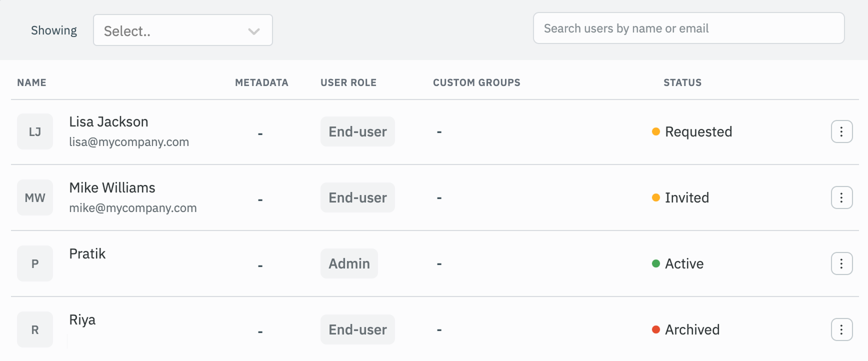Image resolution: width=868 pixels, height=361 pixels.
Task: Click the MW avatar for Mike Williams
Action: pyautogui.click(x=35, y=197)
